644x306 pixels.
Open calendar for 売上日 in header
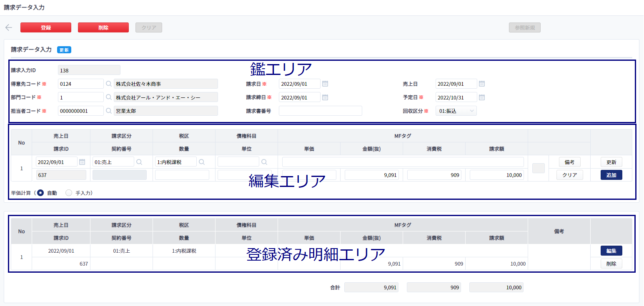click(481, 84)
